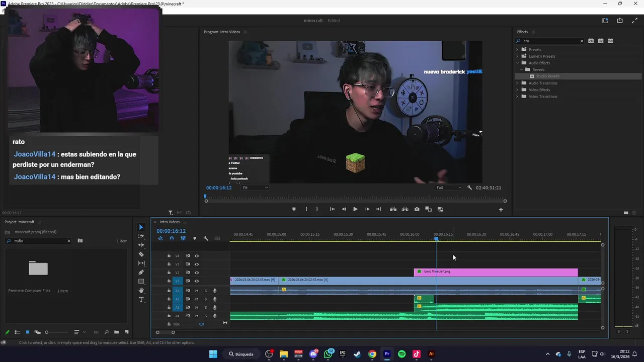The width and height of the screenshot is (644, 362).
Task: Play the Program monitor preview
Action: [355, 209]
